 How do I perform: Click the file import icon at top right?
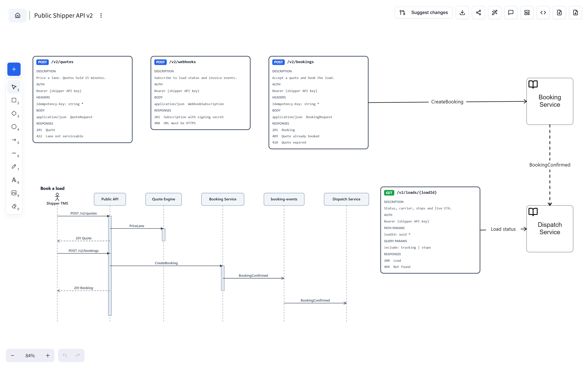575,12
